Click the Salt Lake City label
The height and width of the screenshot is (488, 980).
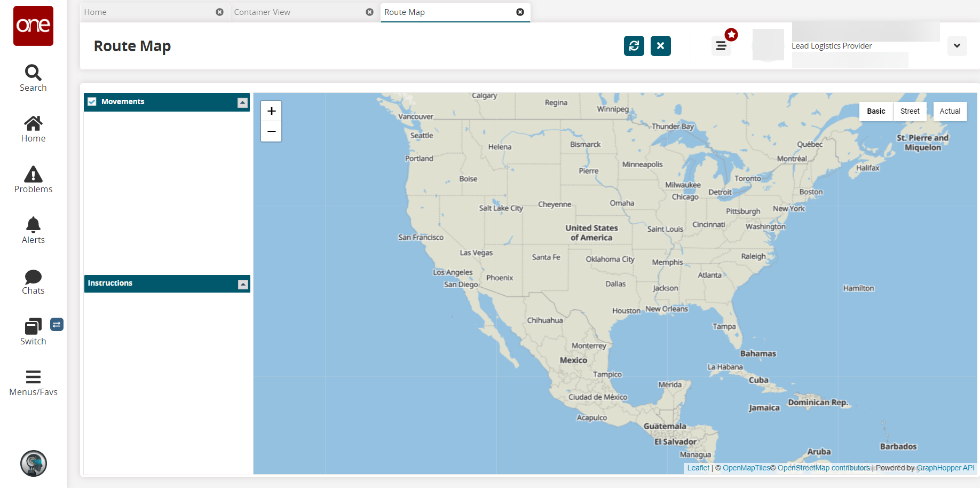501,208
